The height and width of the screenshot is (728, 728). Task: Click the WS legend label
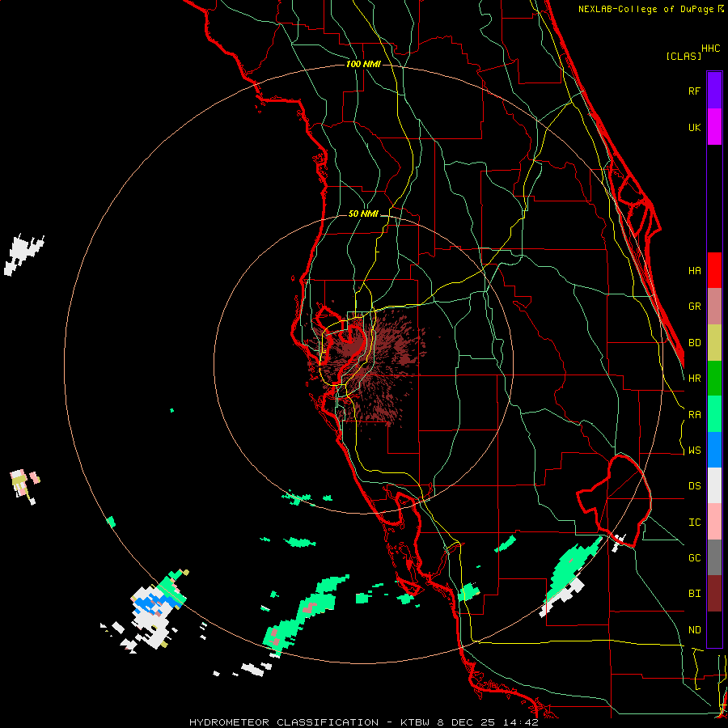click(694, 451)
